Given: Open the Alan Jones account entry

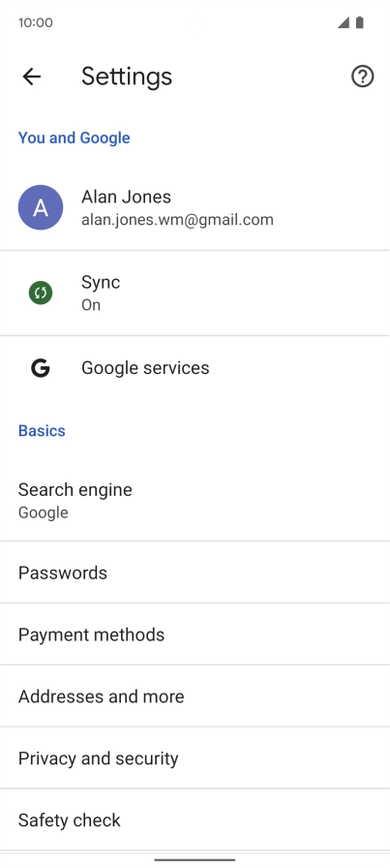Looking at the screenshot, I should [x=195, y=207].
